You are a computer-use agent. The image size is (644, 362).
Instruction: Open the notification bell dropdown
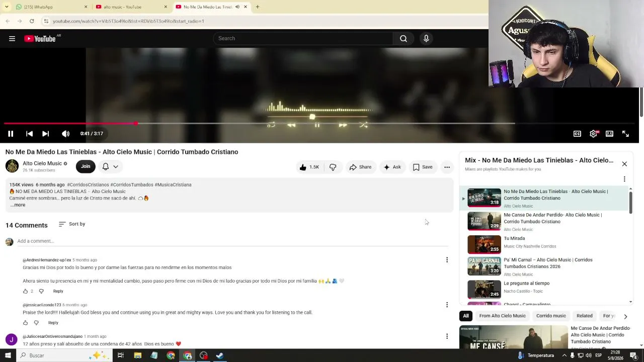[110, 167]
